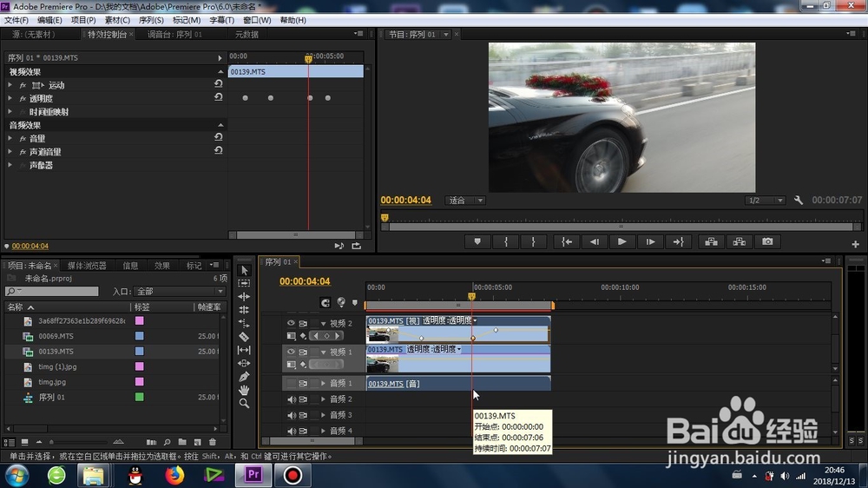Screen dimensions: 868x488
Task: Collapse 视频 2 track
Action: point(323,324)
